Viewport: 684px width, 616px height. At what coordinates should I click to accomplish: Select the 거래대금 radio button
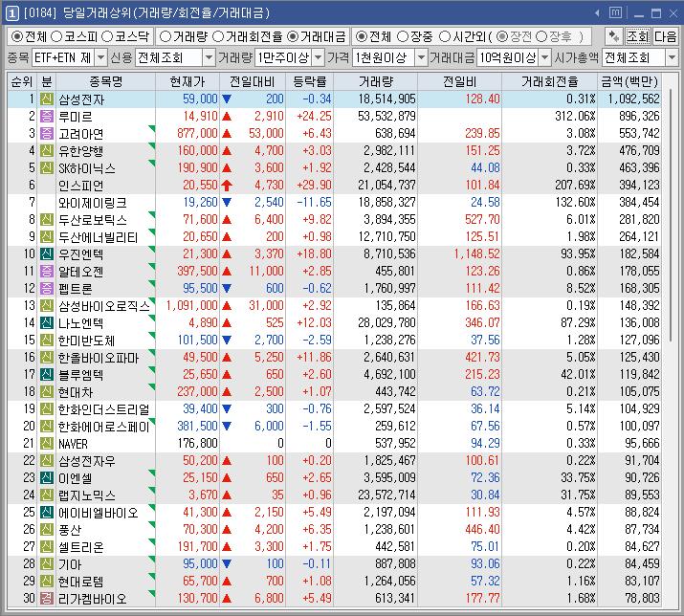[x=293, y=36]
